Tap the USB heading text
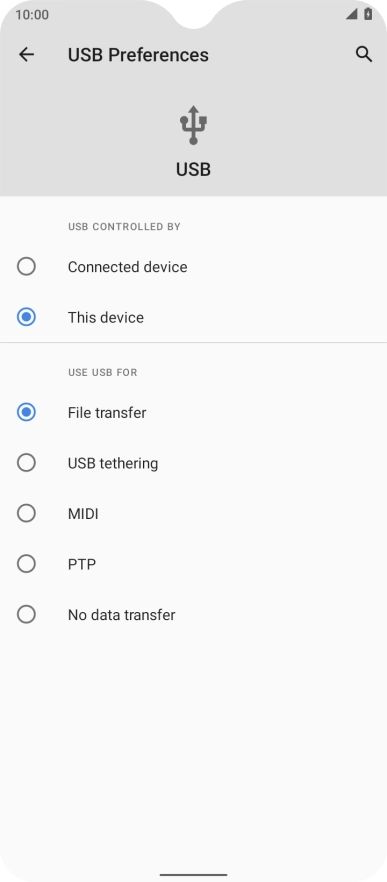 pyautogui.click(x=194, y=169)
